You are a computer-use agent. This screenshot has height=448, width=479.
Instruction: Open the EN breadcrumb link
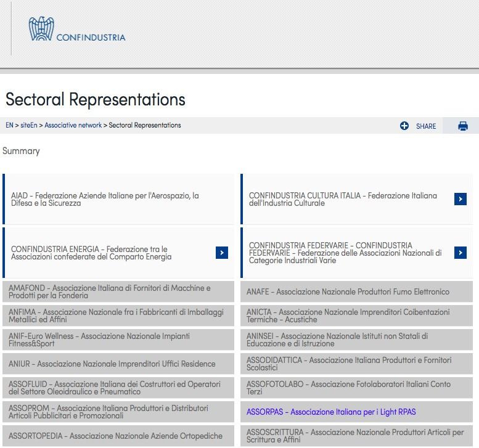point(9,125)
